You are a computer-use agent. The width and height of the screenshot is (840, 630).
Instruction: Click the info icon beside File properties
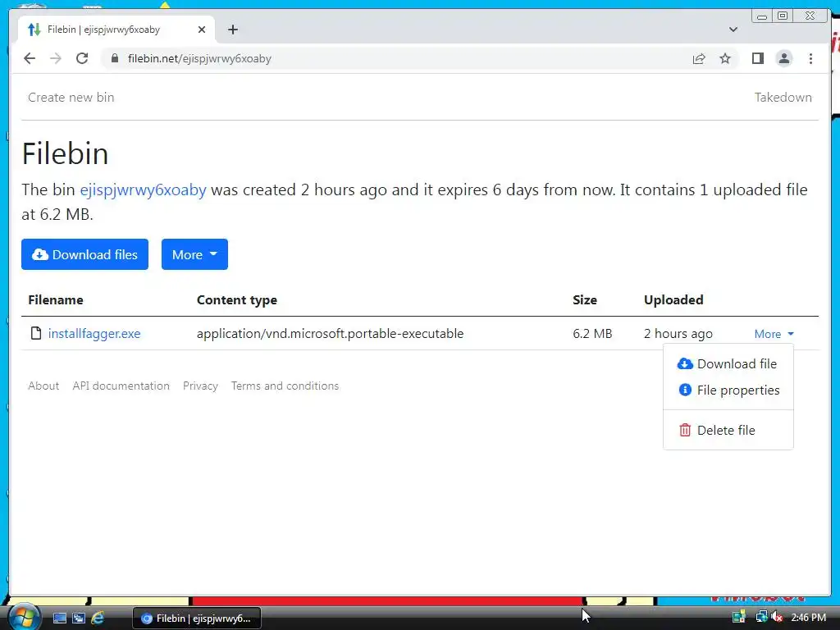click(x=685, y=390)
